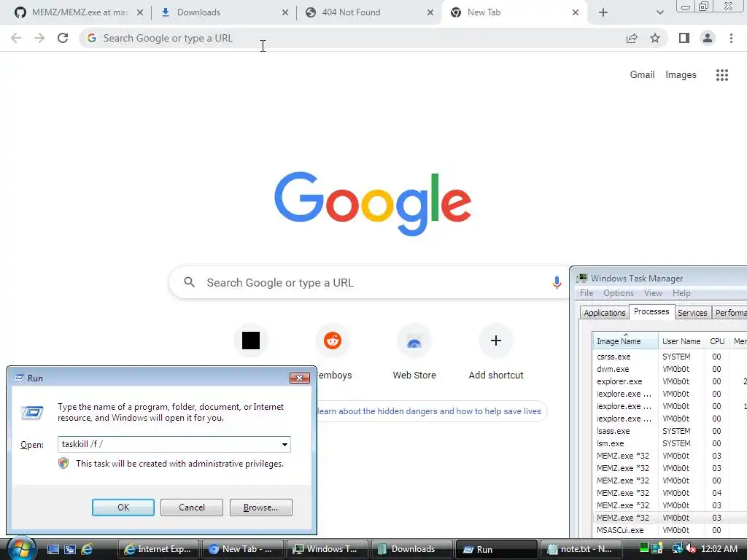The height and width of the screenshot is (560, 747).
Task: Bookmark this tab with the star icon
Action: click(x=655, y=38)
